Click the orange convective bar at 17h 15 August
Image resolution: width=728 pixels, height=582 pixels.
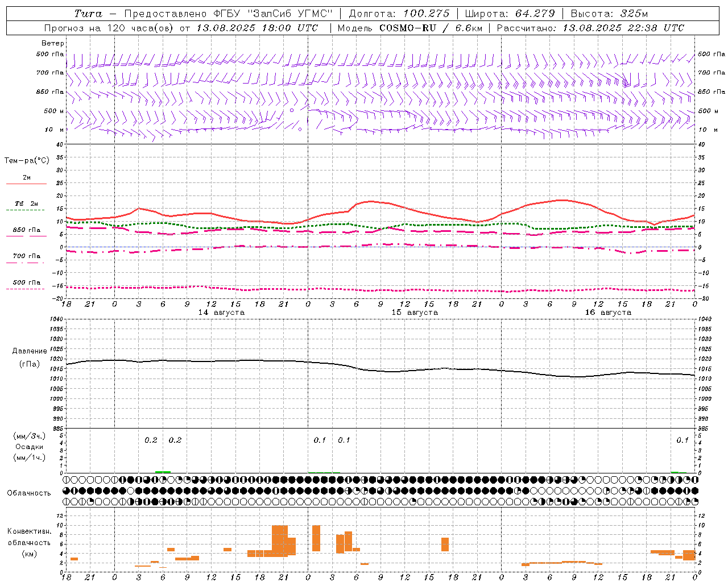445,544
